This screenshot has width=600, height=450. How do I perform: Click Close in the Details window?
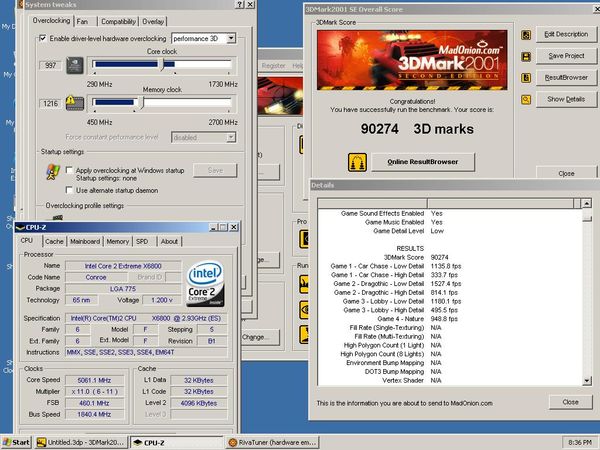pyautogui.click(x=570, y=401)
